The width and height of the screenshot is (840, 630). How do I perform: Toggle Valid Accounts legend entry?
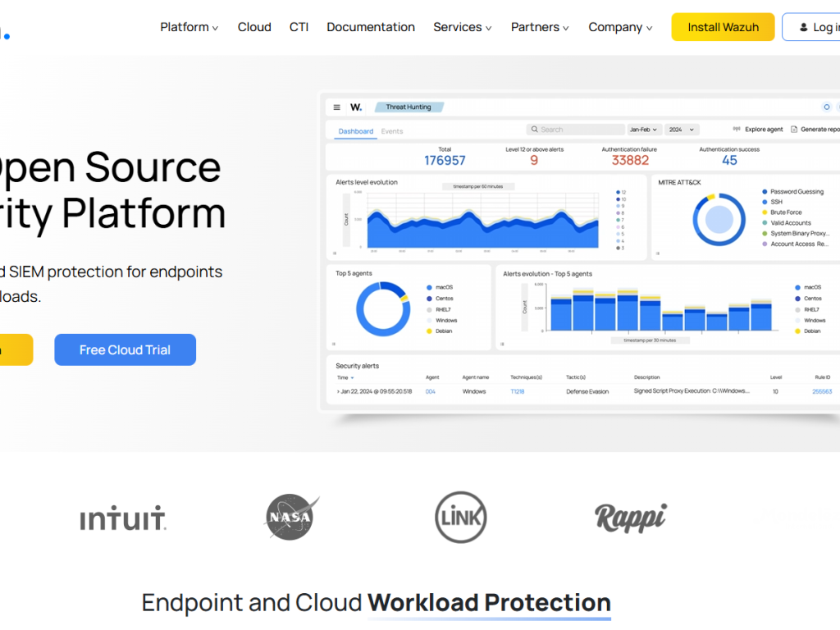click(x=787, y=223)
